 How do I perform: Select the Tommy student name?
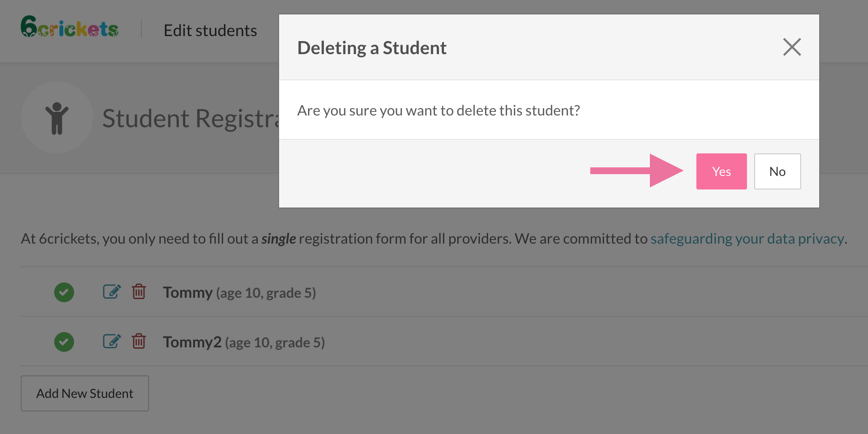(188, 293)
